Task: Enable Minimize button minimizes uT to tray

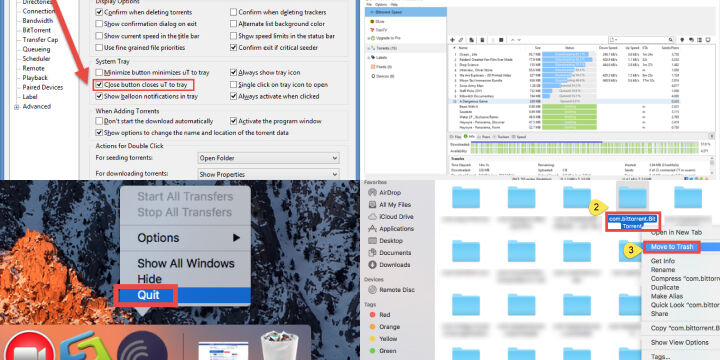Action: tap(99, 73)
